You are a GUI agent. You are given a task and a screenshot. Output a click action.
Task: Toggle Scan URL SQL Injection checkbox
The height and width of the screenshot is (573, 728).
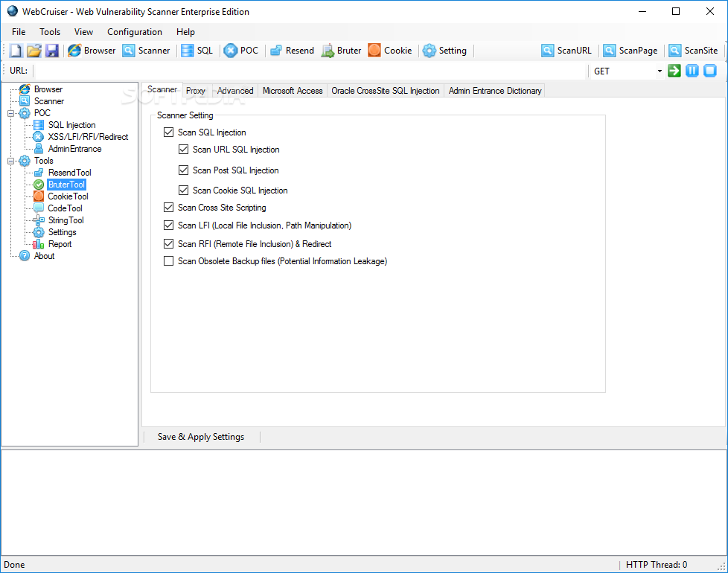pos(183,150)
